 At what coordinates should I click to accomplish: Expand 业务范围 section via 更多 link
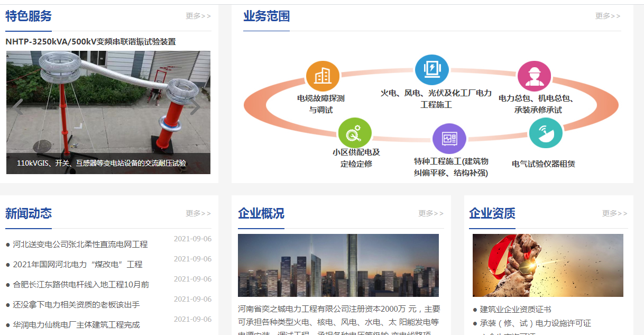(x=608, y=16)
